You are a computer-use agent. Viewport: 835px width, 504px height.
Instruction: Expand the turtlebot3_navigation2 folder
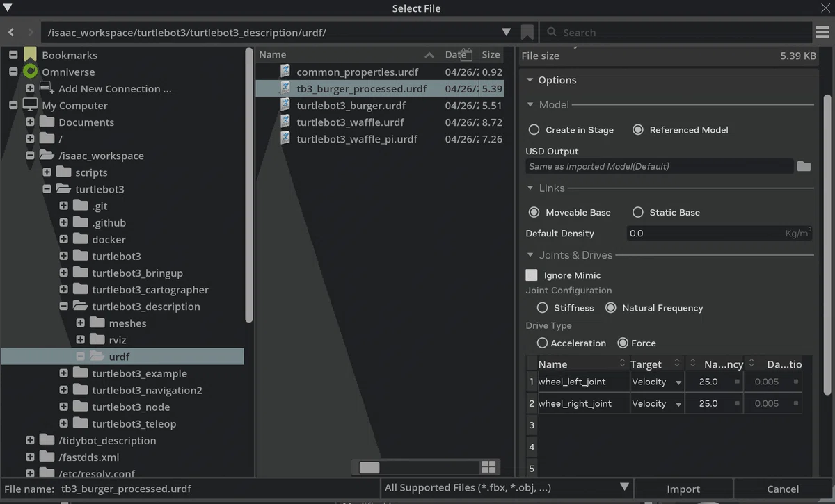pos(63,390)
